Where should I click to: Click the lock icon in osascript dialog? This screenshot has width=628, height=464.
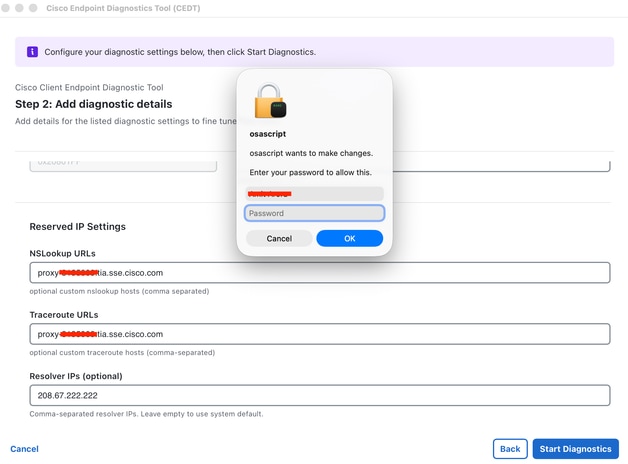(x=270, y=100)
